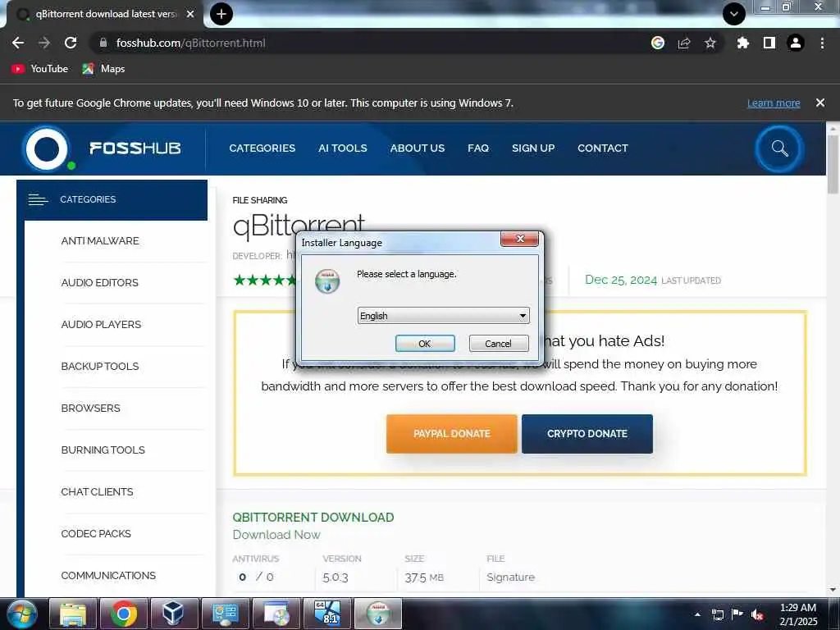Click the qBittorrent rating stars
Screen dimensions: 840x630
[x=265, y=280]
